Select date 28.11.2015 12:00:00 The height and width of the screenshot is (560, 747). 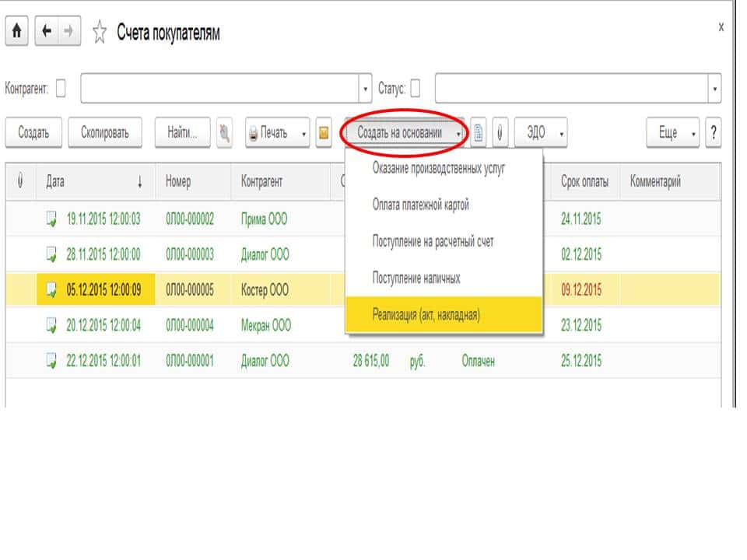103,254
